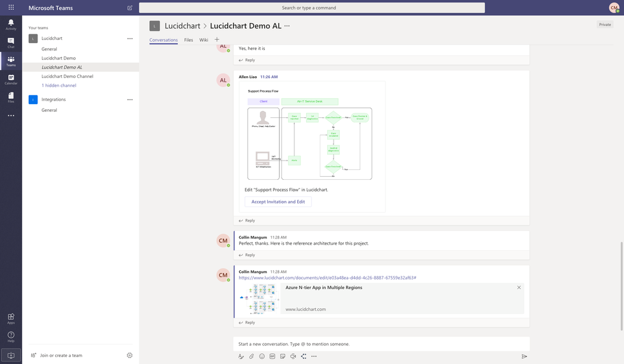Collapse the Lucidchart team
Image resolution: width=624 pixels, height=364 pixels.
point(52,39)
